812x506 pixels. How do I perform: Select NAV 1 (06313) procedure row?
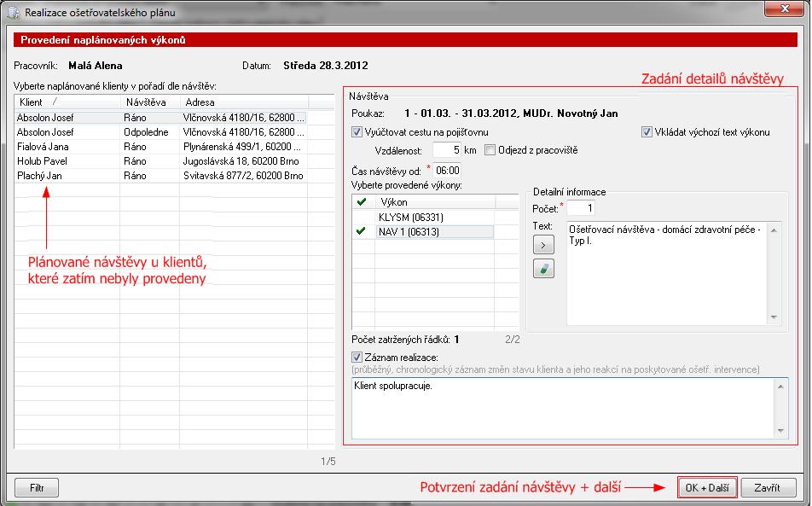click(x=435, y=231)
